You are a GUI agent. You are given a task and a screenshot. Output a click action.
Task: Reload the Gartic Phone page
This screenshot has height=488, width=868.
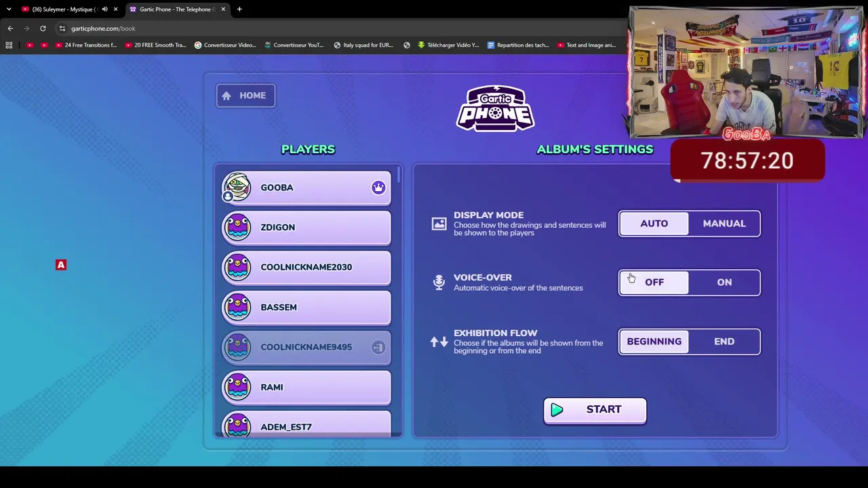click(x=43, y=28)
